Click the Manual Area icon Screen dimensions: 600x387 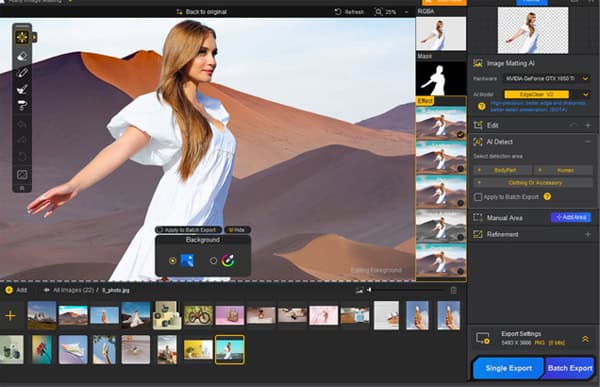478,218
